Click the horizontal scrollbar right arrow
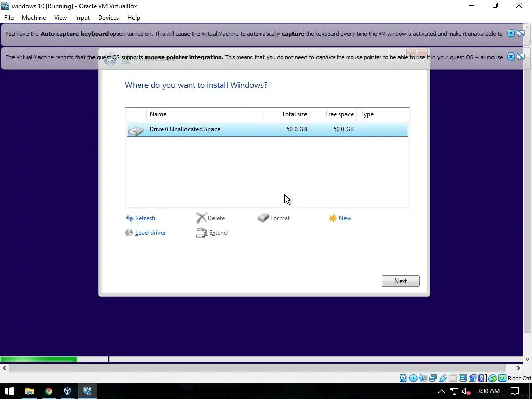Image resolution: width=532 pixels, height=399 pixels. [519, 368]
